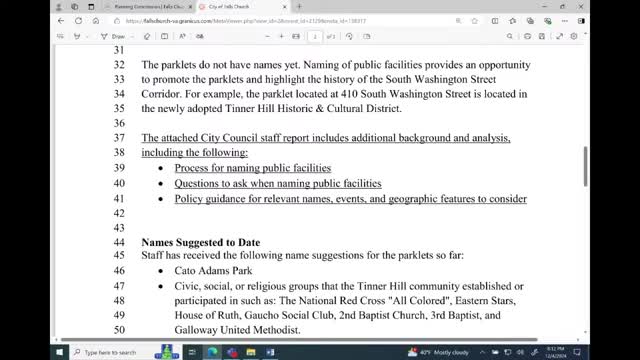
Task: Open workspaces icon in title bar
Action: (x=74, y=7)
